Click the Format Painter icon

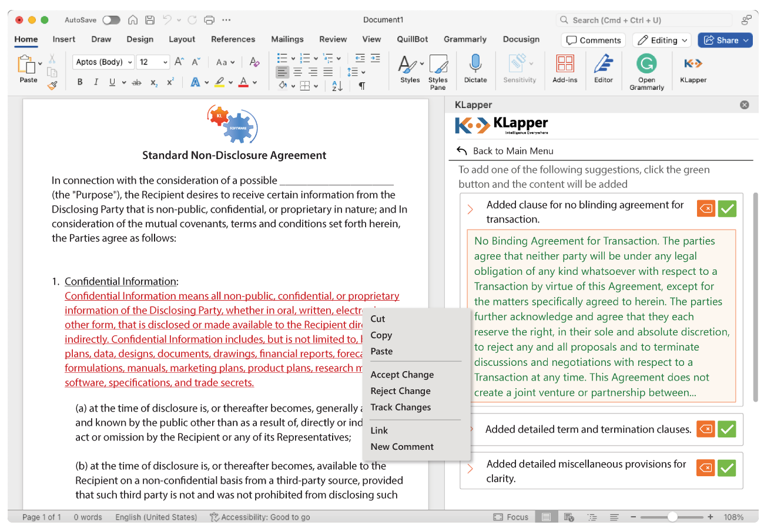tap(52, 85)
